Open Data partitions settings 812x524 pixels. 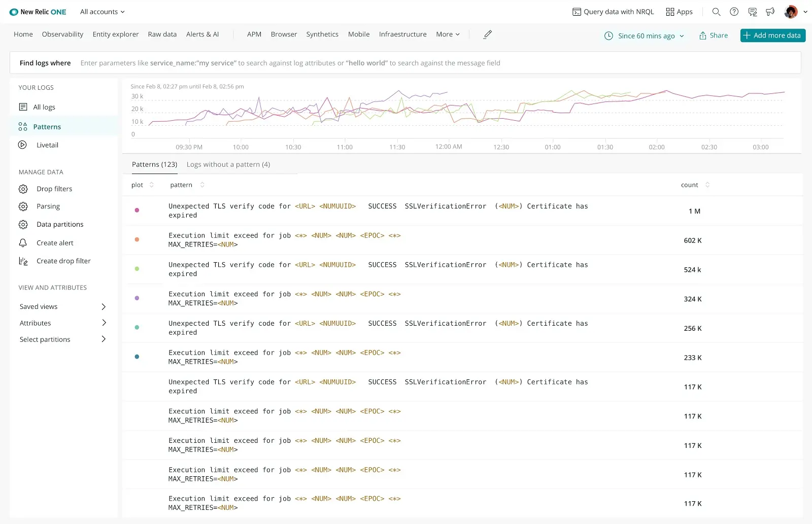[60, 224]
